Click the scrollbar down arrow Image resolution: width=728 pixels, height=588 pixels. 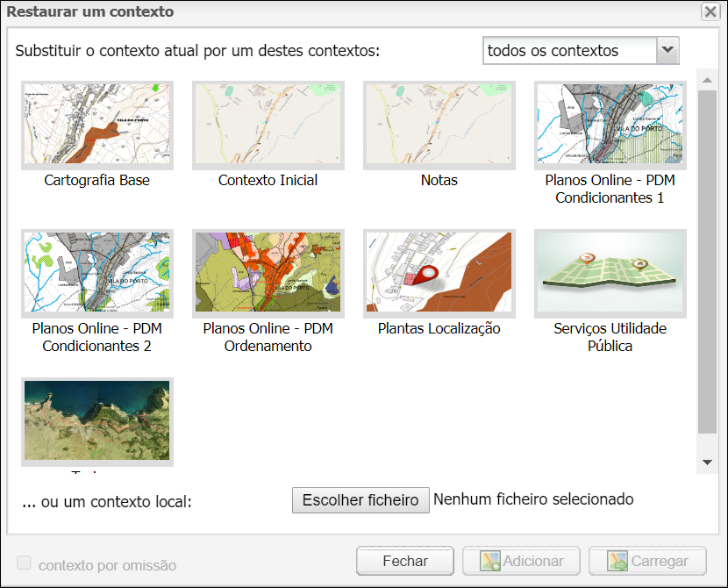point(706,460)
